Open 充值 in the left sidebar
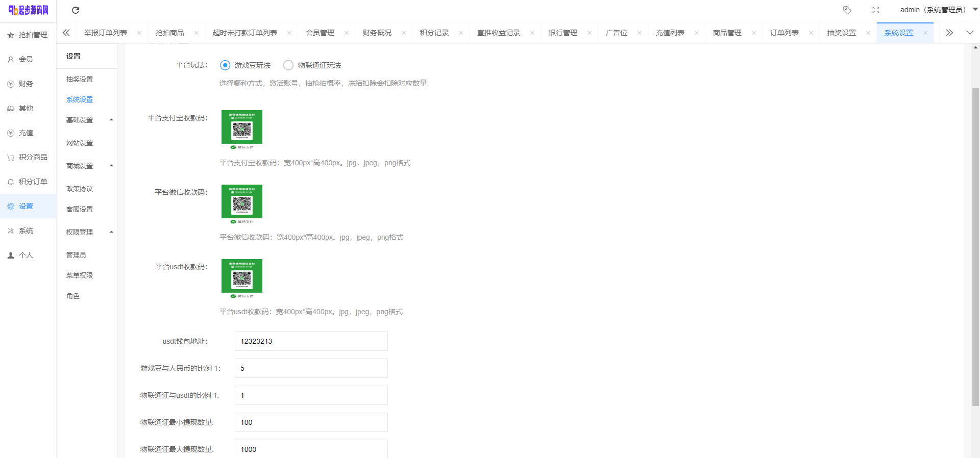Image resolution: width=980 pixels, height=458 pixels. [x=28, y=133]
